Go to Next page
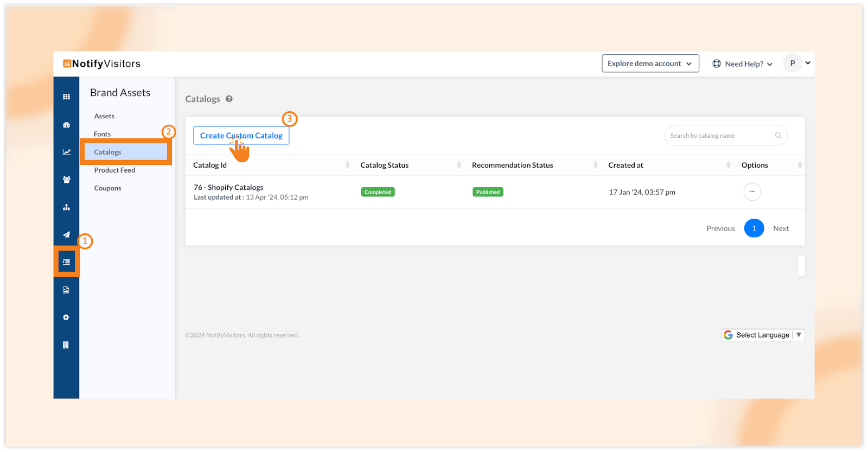 781,228
